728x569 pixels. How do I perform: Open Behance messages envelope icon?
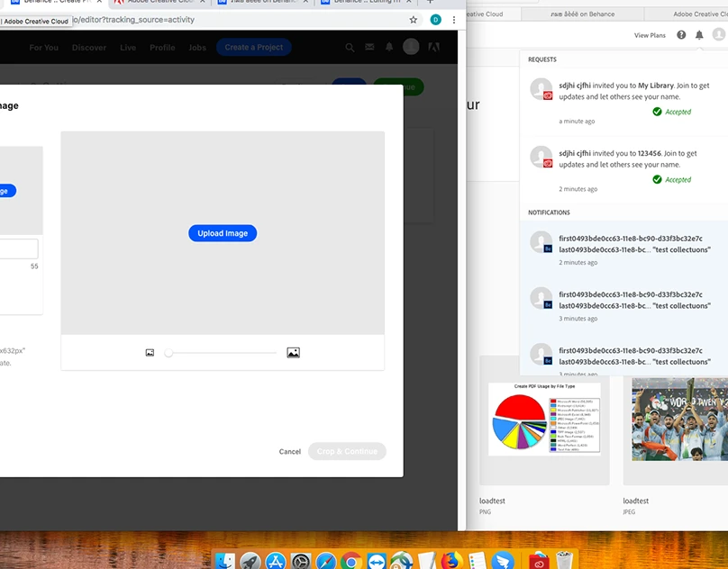click(x=369, y=48)
